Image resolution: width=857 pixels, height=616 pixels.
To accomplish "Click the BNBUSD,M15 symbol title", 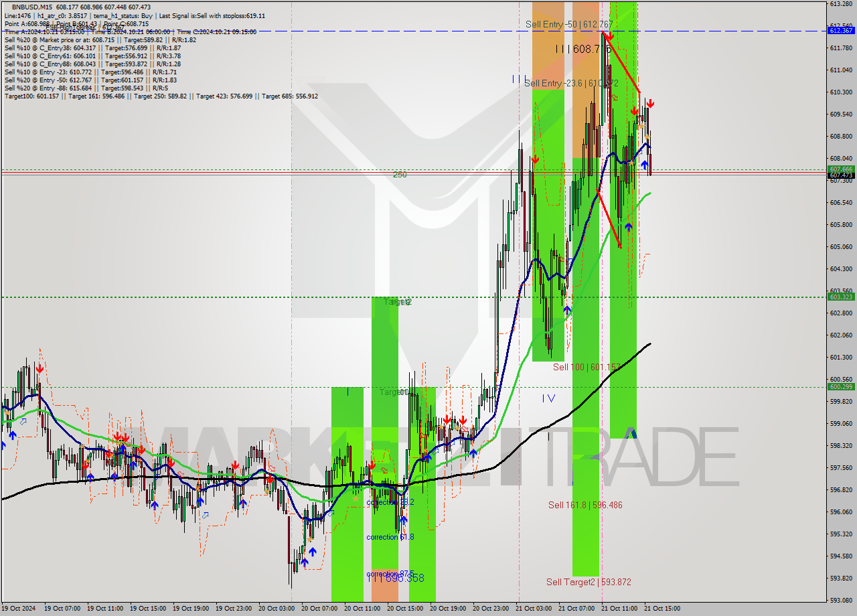I will click(32, 7).
